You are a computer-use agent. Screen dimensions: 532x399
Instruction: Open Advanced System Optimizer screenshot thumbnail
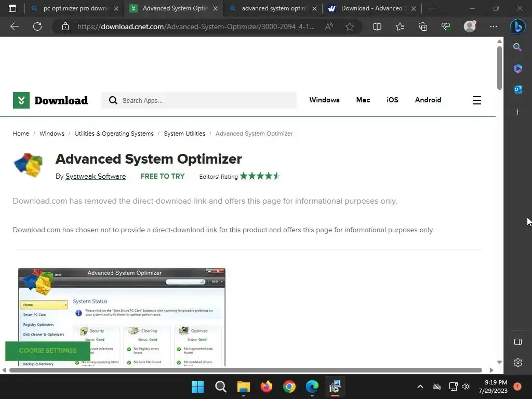click(x=122, y=317)
